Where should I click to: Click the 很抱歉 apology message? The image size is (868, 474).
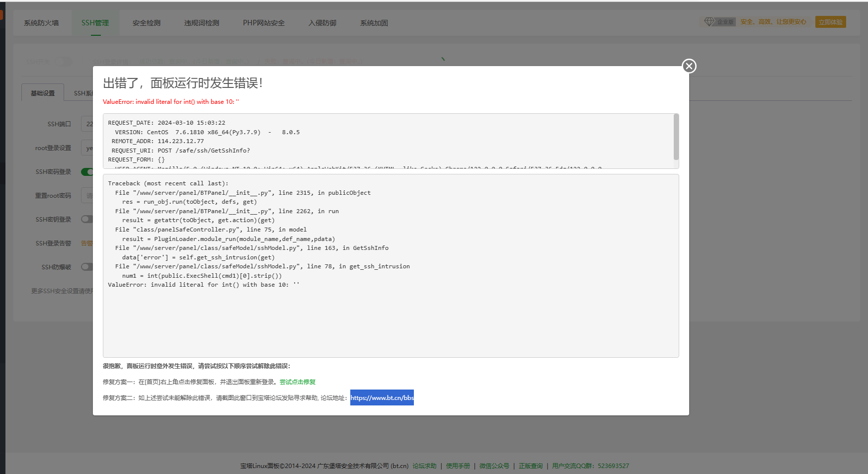[x=197, y=366]
